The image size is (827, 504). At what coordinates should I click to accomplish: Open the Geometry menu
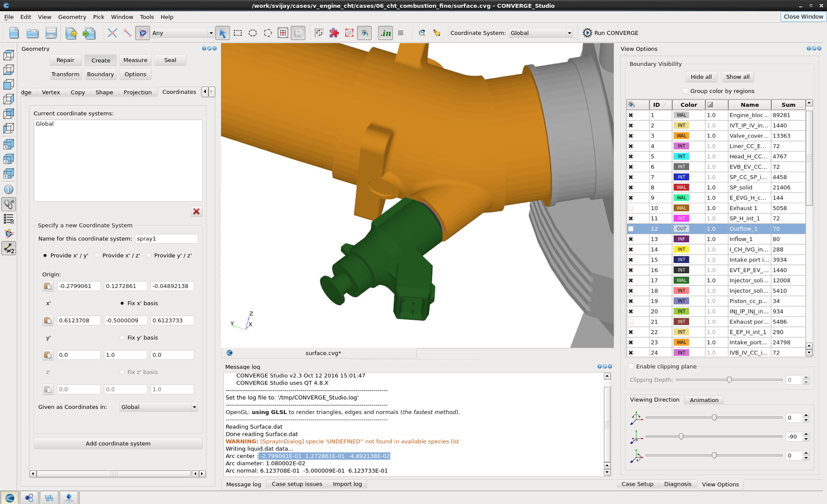72,17
